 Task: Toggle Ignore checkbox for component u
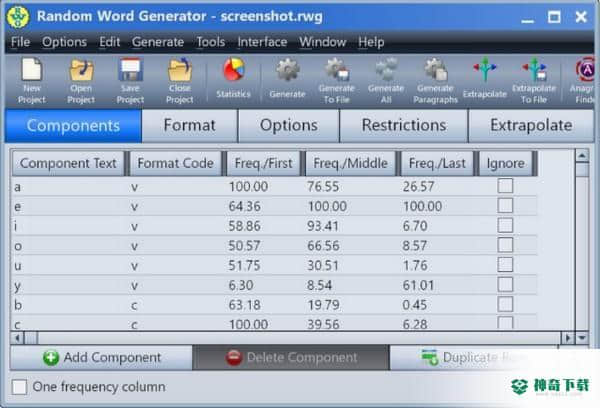tap(505, 264)
